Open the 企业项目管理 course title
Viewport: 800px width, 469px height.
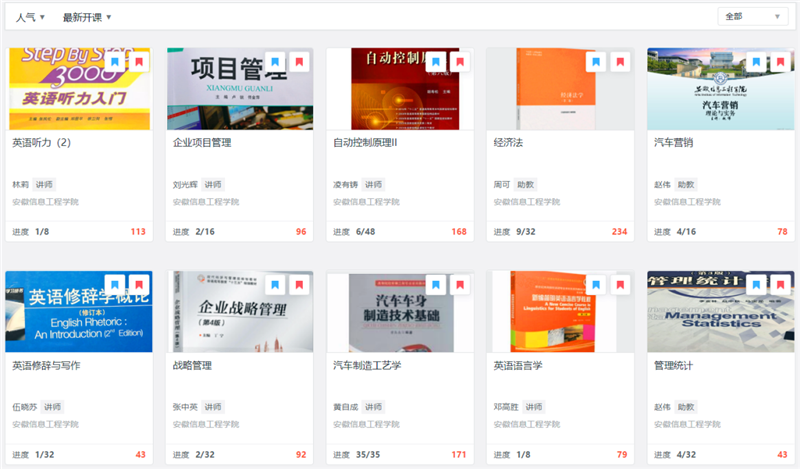tap(202, 143)
